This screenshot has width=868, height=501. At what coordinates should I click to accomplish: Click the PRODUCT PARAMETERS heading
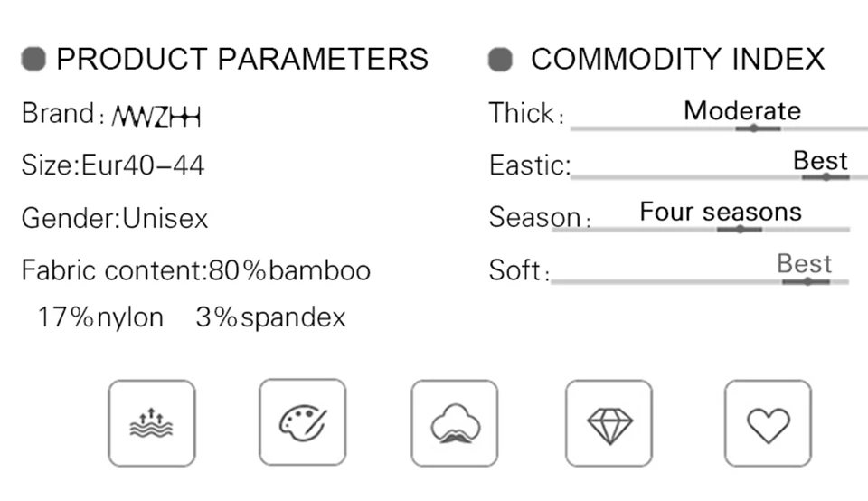coord(242,60)
